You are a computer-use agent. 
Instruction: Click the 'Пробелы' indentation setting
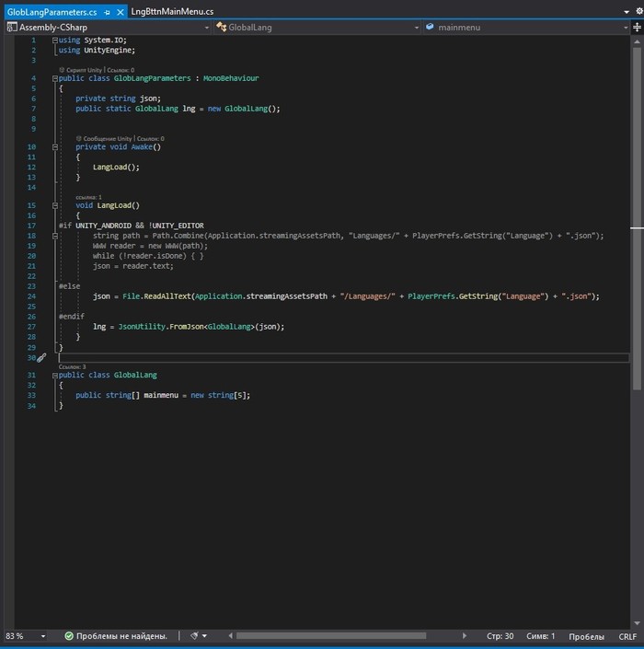point(586,636)
